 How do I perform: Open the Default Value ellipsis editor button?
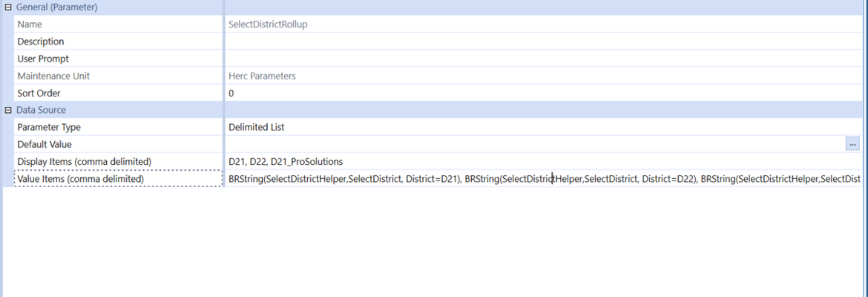coord(852,144)
